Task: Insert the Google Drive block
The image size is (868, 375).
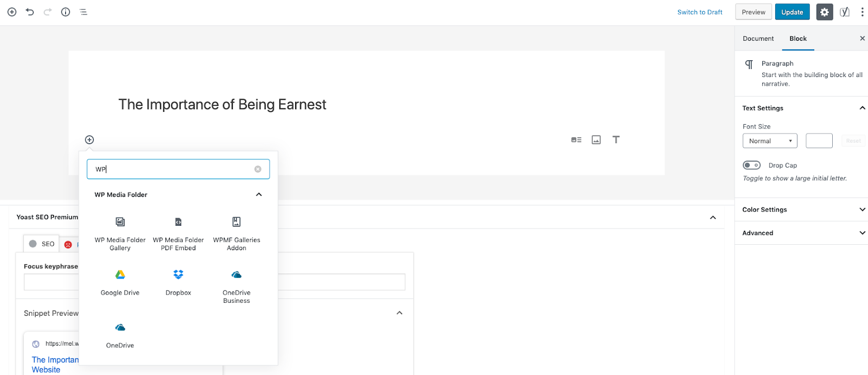Action: (120, 282)
